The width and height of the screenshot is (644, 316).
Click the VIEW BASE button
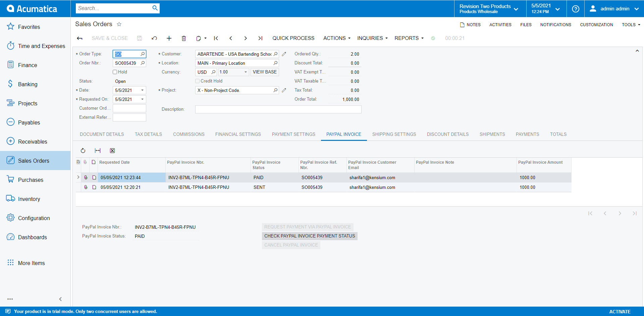click(x=265, y=72)
